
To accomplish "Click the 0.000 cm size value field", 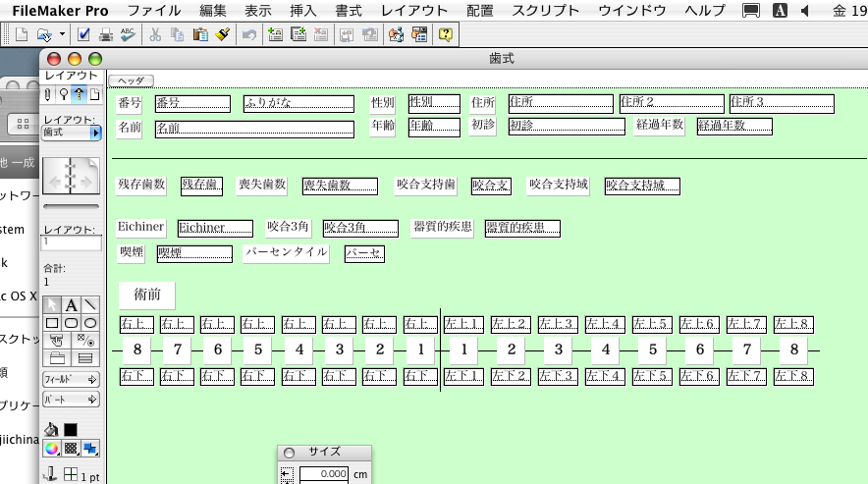I will click(324, 474).
